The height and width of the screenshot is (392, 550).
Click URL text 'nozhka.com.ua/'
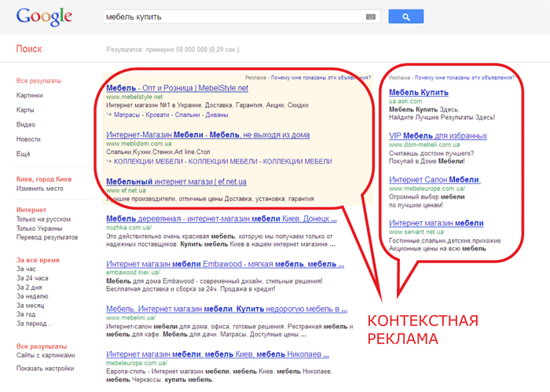[129, 228]
